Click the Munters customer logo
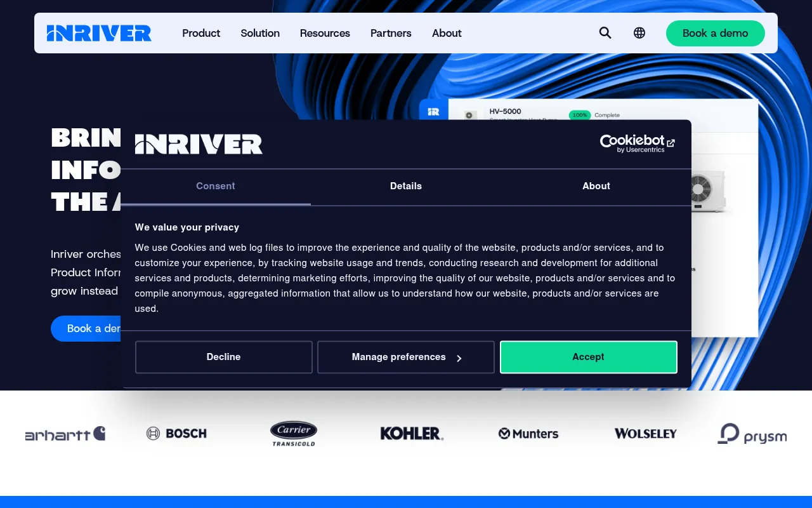This screenshot has height=508, width=812. [x=528, y=434]
